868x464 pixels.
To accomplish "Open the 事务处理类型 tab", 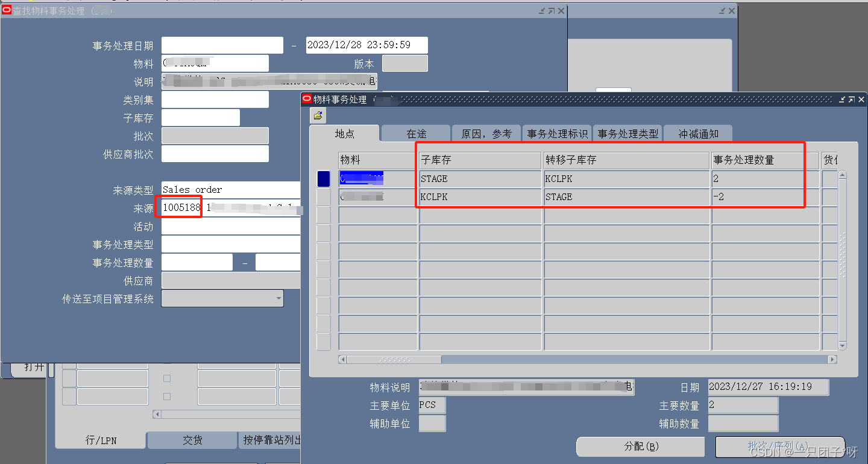I will click(627, 133).
